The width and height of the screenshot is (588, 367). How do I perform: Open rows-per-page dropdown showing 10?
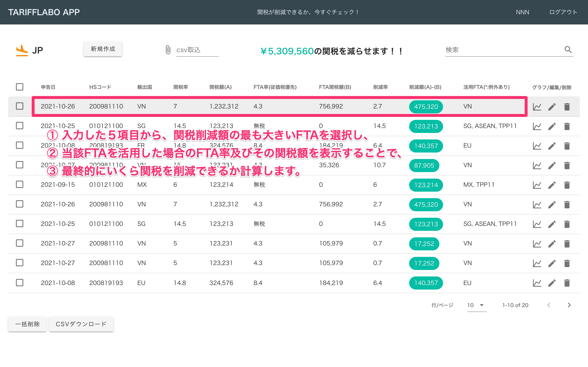tap(476, 305)
